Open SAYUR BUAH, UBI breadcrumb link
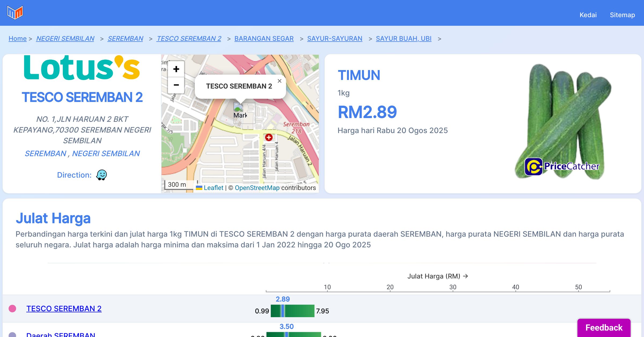The width and height of the screenshot is (644, 337). click(x=404, y=39)
